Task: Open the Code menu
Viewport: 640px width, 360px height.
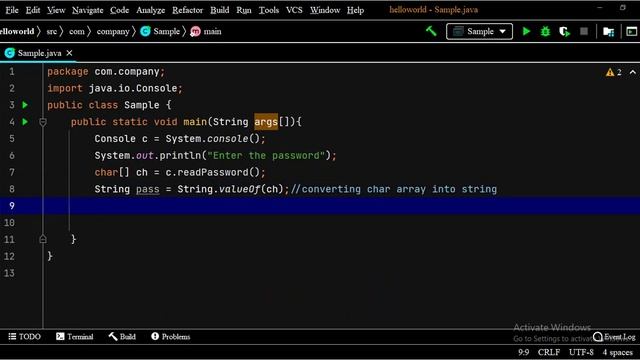Action: (119, 10)
